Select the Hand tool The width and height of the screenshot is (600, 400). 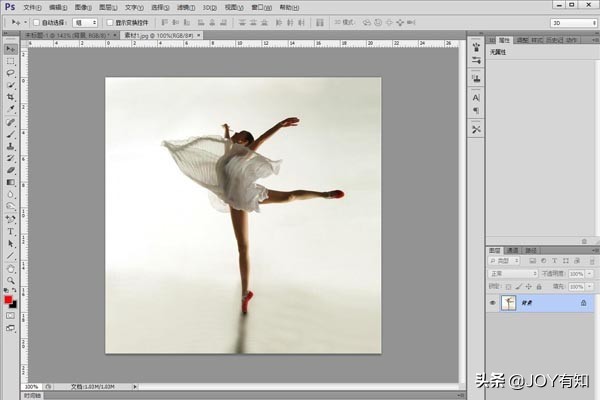[x=10, y=268]
